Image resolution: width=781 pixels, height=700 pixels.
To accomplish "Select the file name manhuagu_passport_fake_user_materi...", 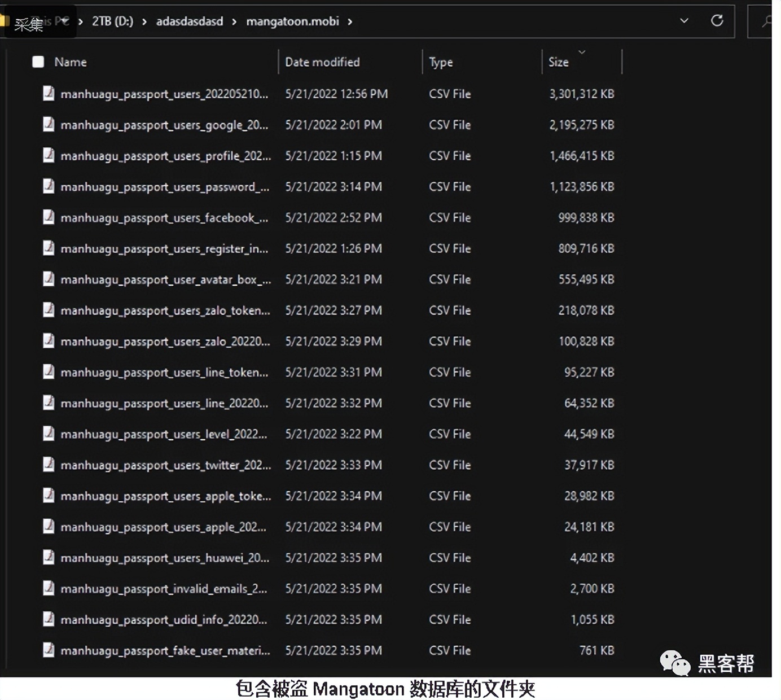I will point(165,651).
